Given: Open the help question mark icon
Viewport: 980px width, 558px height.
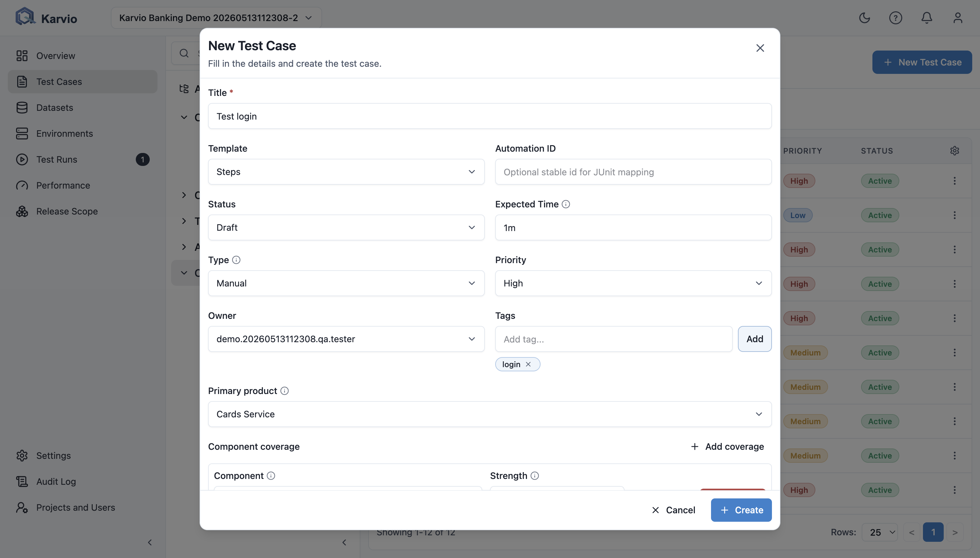Looking at the screenshot, I should tap(895, 17).
